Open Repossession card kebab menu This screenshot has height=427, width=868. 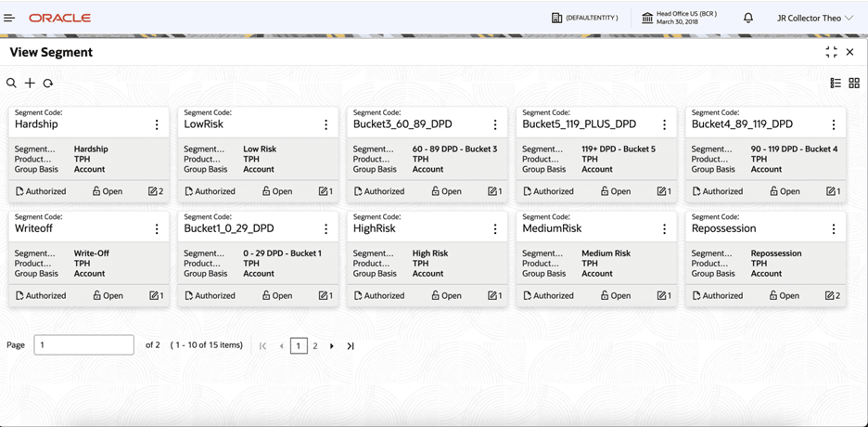pos(834,228)
